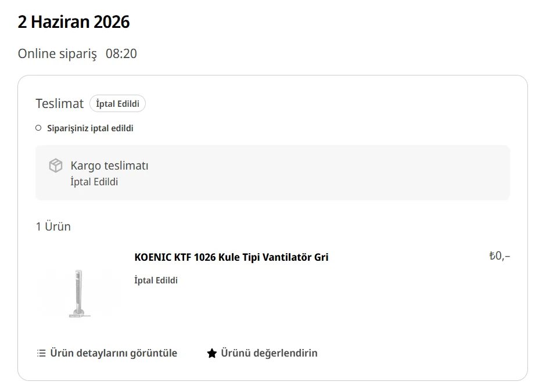Click the 2 Haziran 2026 date heading

[x=74, y=21]
